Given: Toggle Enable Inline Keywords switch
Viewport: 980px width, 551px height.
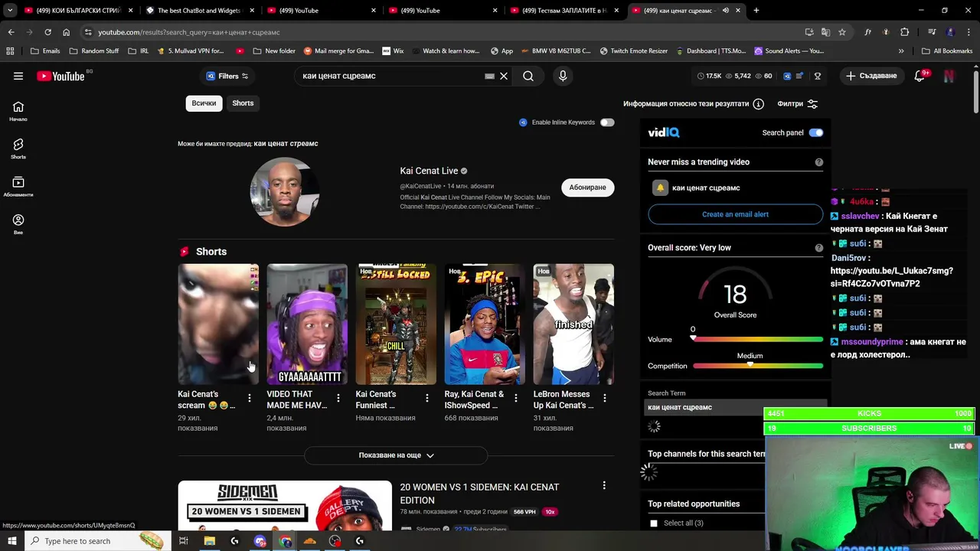Looking at the screenshot, I should click(x=607, y=122).
